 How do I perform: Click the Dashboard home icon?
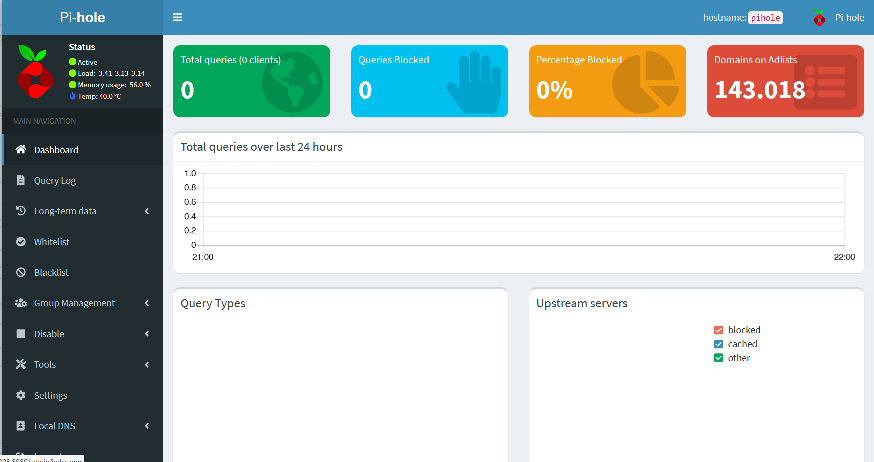pos(21,149)
